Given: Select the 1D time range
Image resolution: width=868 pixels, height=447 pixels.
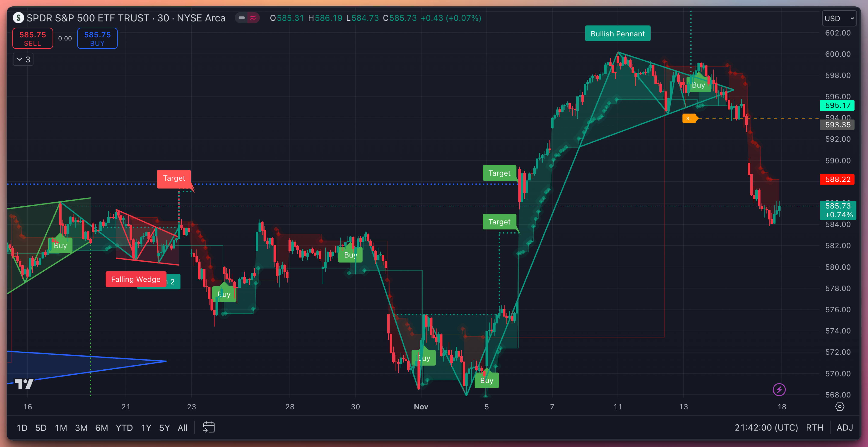Looking at the screenshot, I should (x=22, y=428).
